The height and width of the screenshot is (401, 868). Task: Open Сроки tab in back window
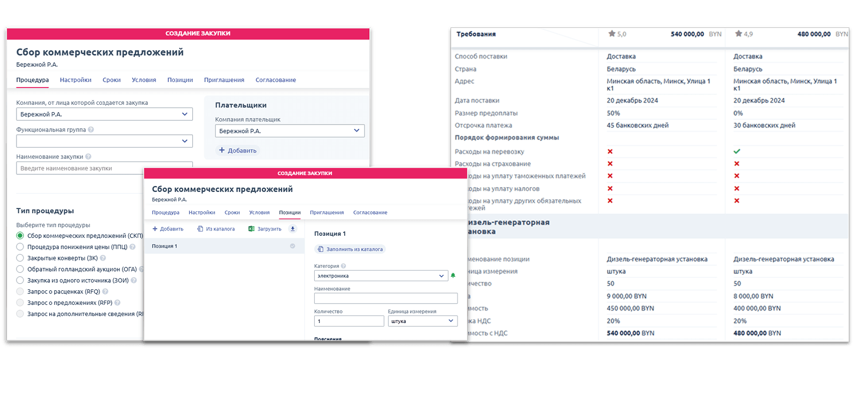point(112,80)
